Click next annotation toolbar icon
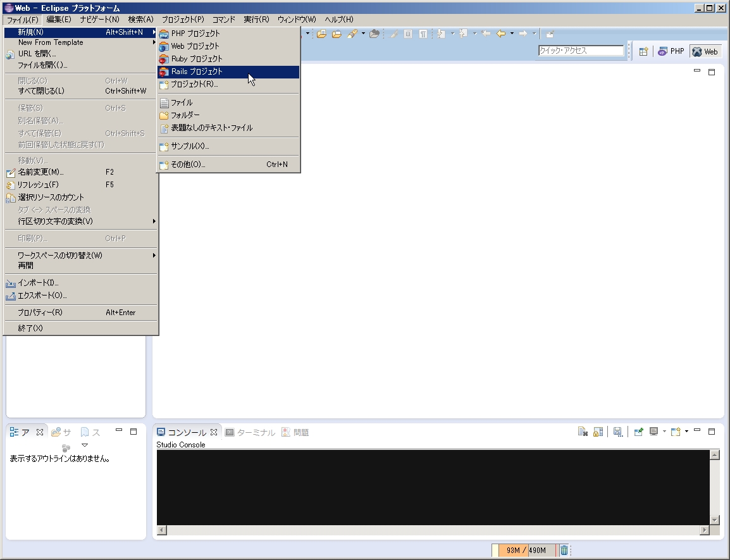This screenshot has width=730, height=560. (442, 34)
